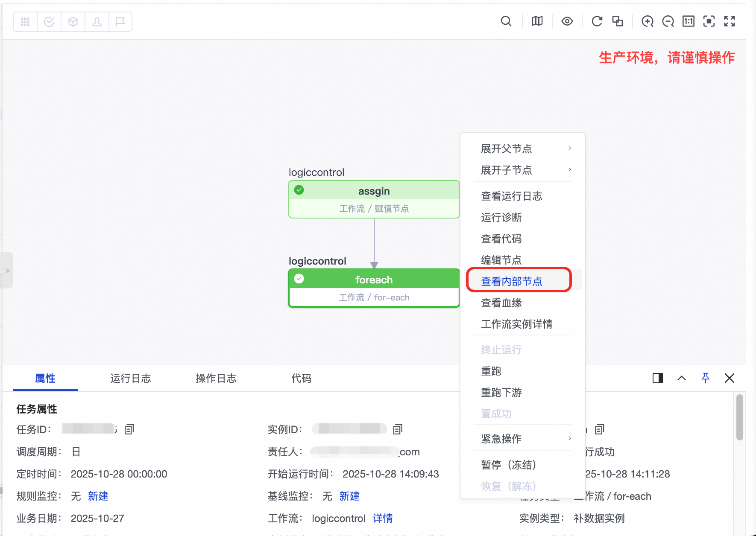Choose 查看血缘 from context menu
This screenshot has height=536, width=756.
[x=501, y=303]
